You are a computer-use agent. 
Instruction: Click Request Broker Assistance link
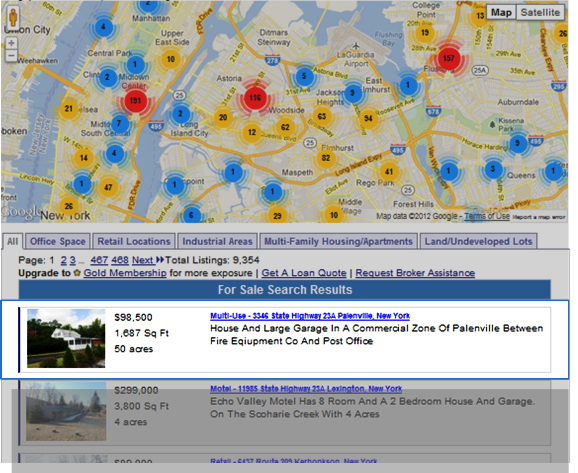[415, 273]
